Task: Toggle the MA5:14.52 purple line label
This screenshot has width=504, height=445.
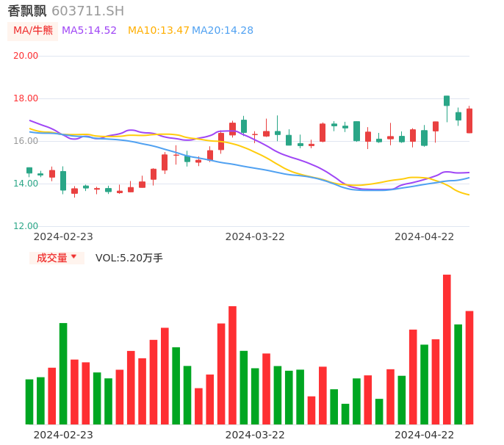Action: pyautogui.click(x=89, y=31)
